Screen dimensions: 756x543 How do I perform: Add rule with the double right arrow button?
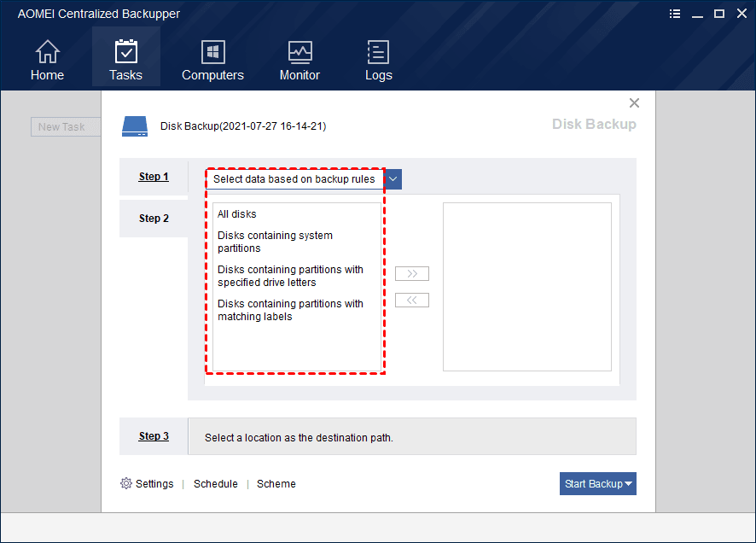(x=412, y=273)
